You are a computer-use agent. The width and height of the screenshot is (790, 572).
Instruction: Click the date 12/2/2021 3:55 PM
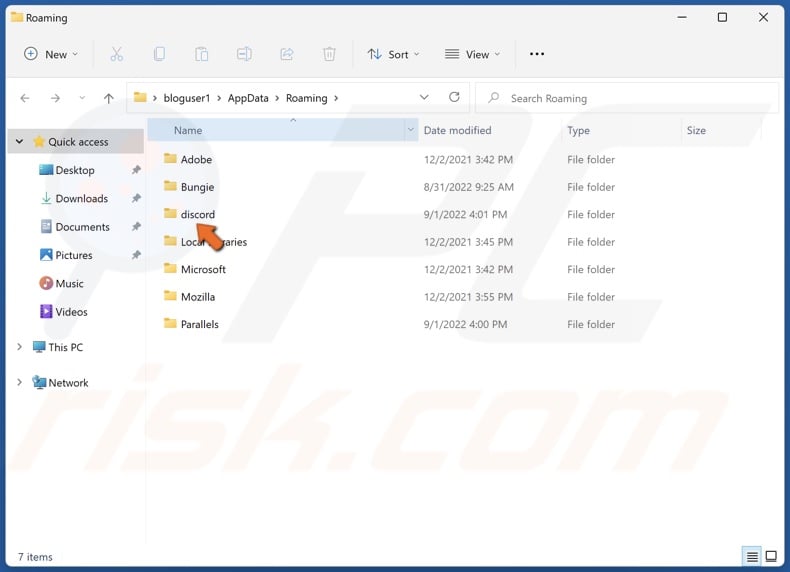pos(468,297)
